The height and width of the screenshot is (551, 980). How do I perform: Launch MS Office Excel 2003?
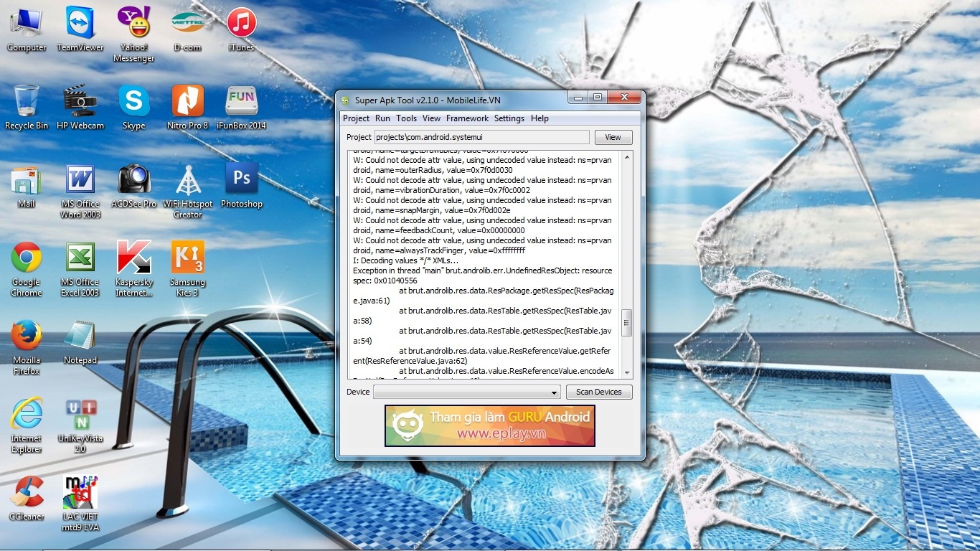(80, 269)
